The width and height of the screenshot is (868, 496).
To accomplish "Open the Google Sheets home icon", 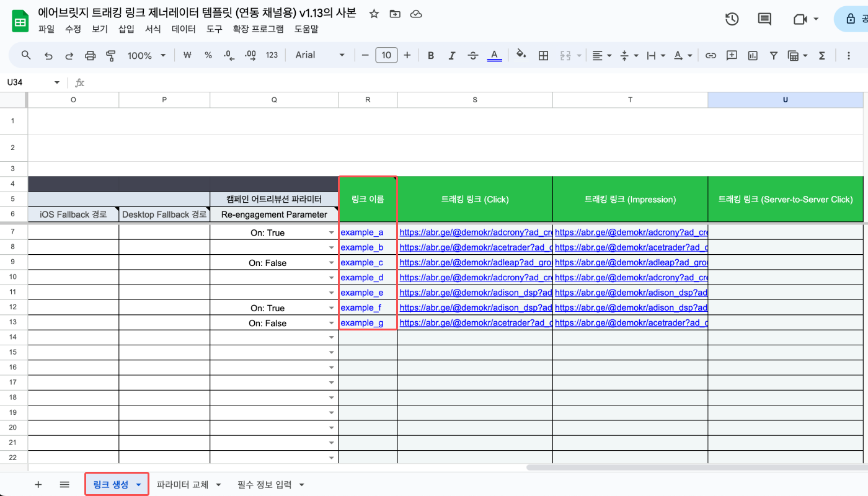I will point(20,20).
